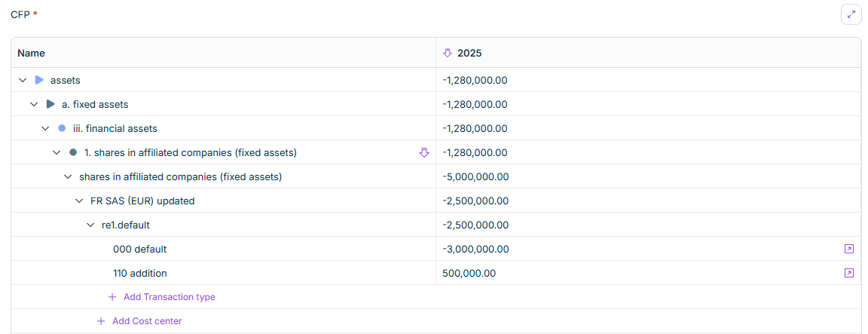Click the FR SAS (EUR) updated label
The width and height of the screenshot is (868, 334).
pyautogui.click(x=142, y=201)
